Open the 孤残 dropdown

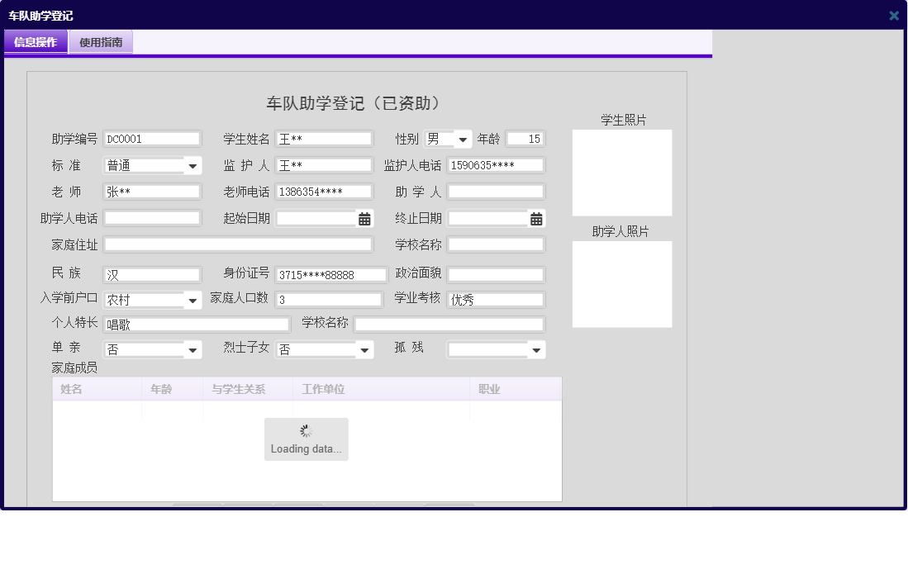pyautogui.click(x=537, y=349)
